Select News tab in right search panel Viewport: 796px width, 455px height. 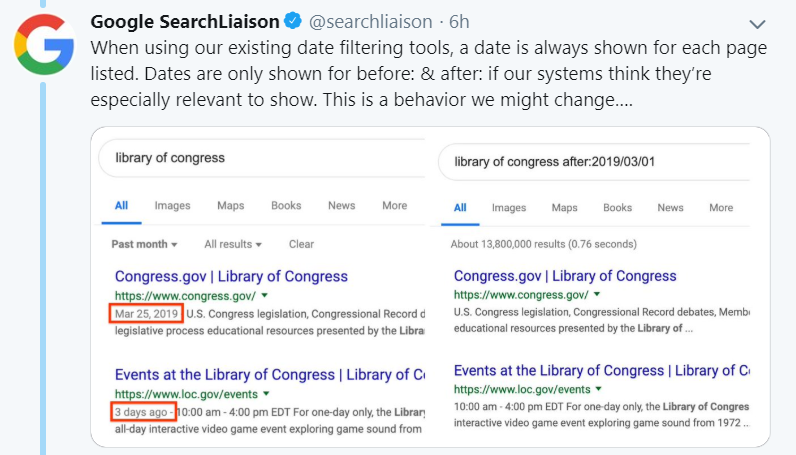[x=670, y=208]
